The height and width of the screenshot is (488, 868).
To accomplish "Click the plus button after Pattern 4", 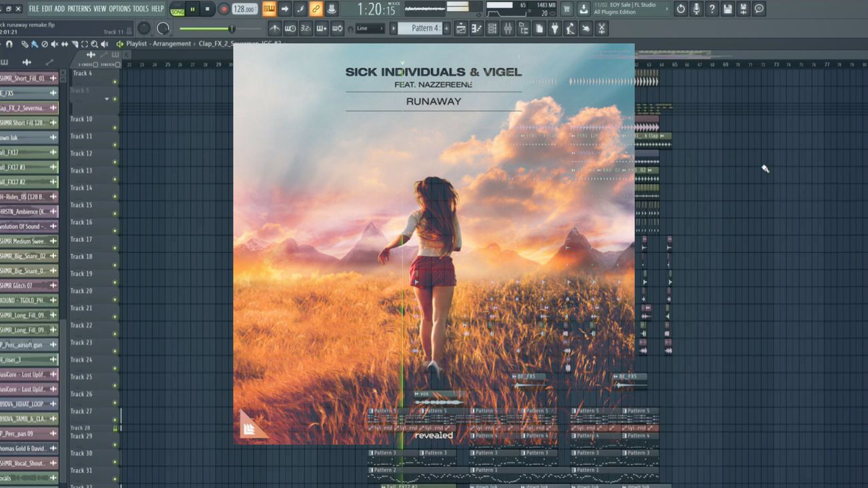I will (446, 29).
